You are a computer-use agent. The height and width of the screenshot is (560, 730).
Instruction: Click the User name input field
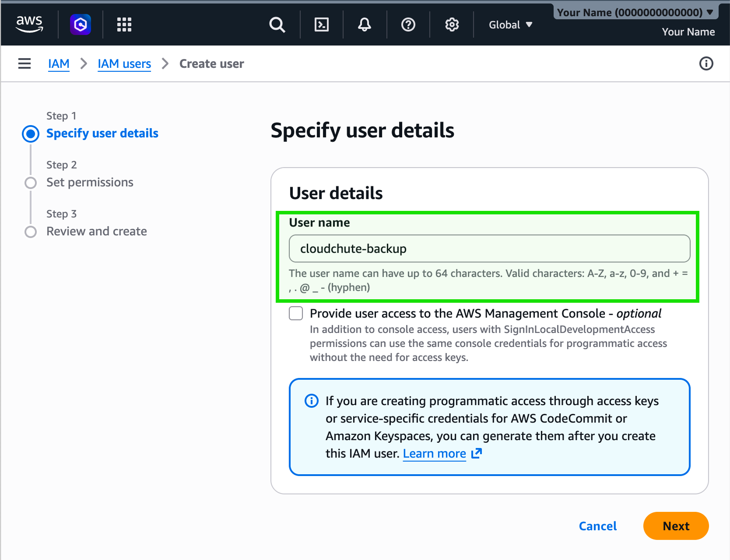pos(490,248)
